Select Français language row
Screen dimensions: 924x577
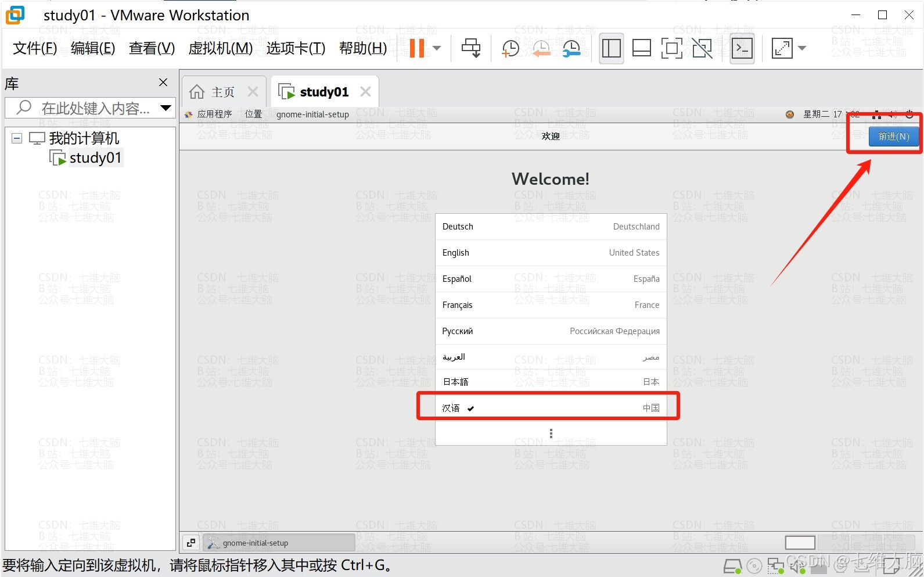(x=551, y=305)
